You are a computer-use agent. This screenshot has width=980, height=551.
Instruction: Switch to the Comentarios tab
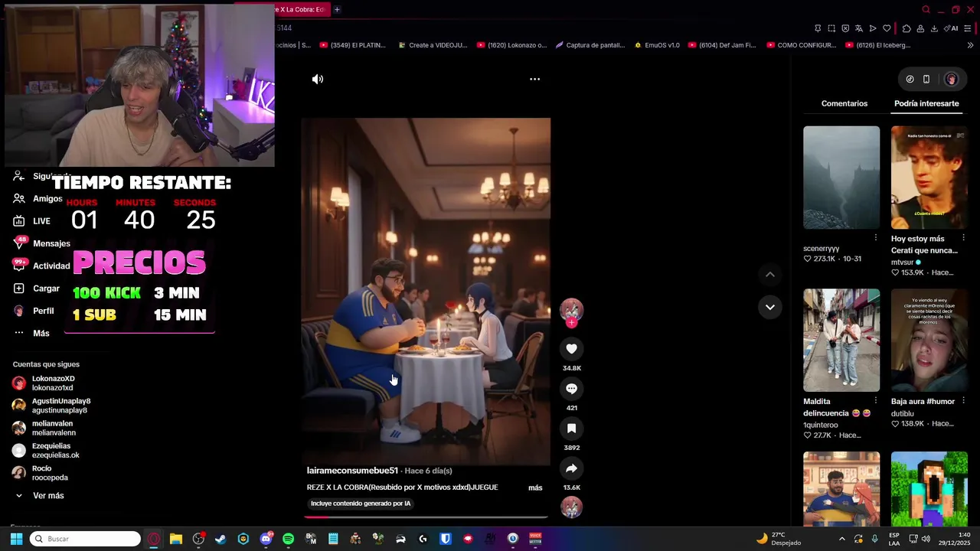click(x=844, y=103)
